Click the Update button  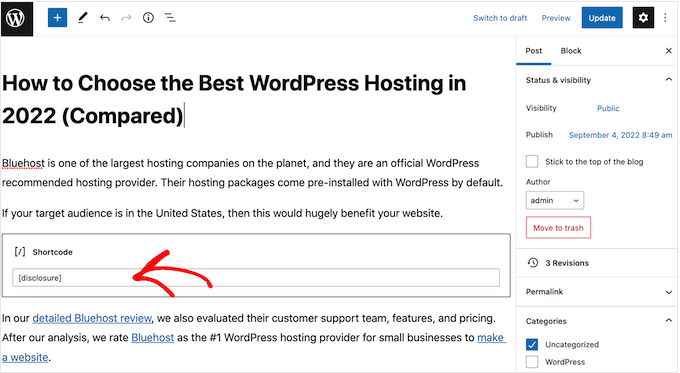coord(602,18)
